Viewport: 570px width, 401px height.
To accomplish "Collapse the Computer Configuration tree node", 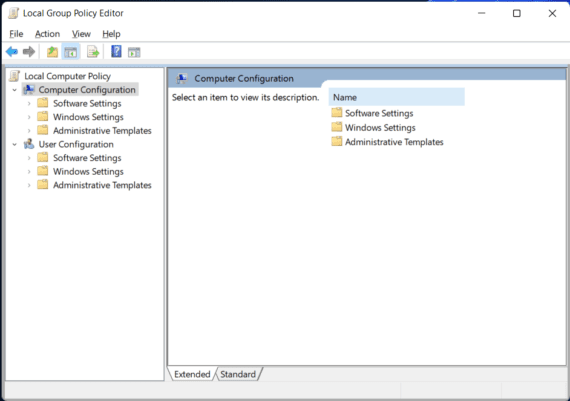I will pyautogui.click(x=15, y=90).
